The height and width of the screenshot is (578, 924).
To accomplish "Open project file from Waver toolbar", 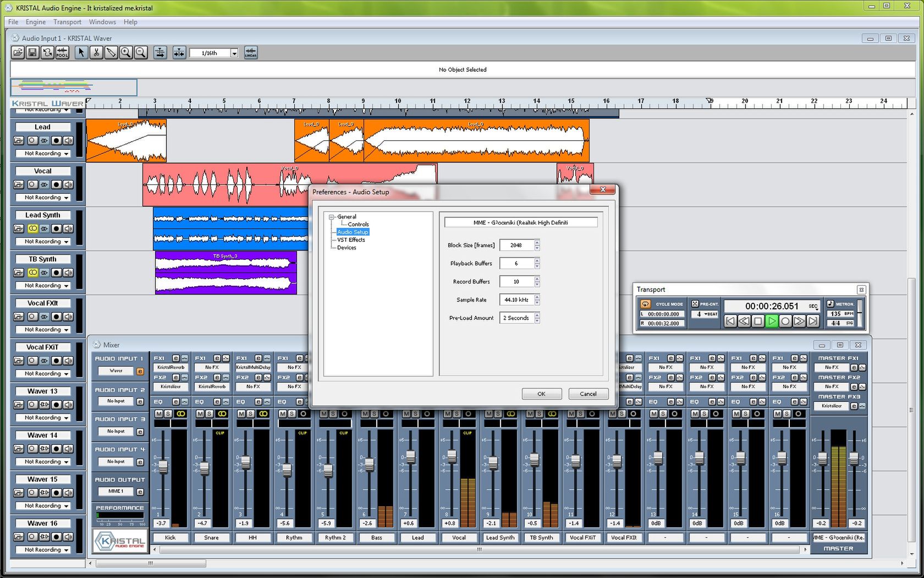I will point(18,53).
